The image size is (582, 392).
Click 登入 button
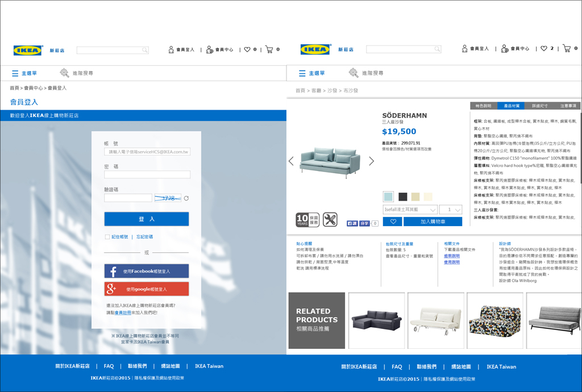147,219
